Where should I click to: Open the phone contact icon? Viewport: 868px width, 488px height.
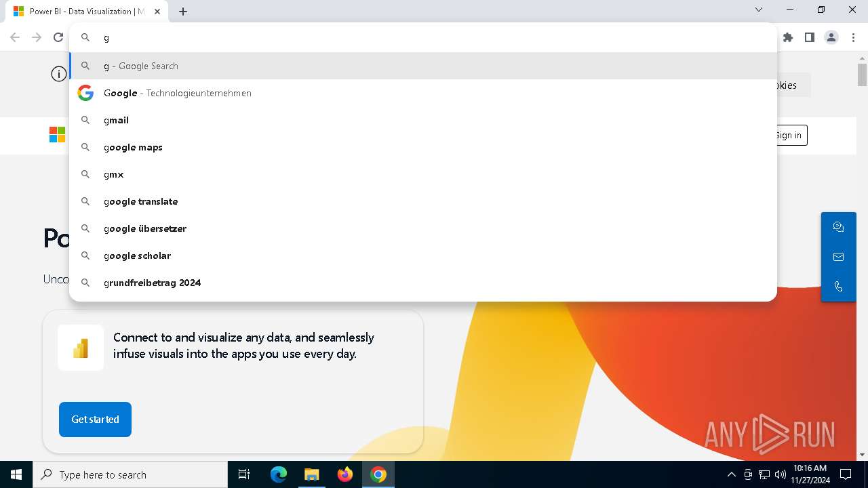pos(838,287)
